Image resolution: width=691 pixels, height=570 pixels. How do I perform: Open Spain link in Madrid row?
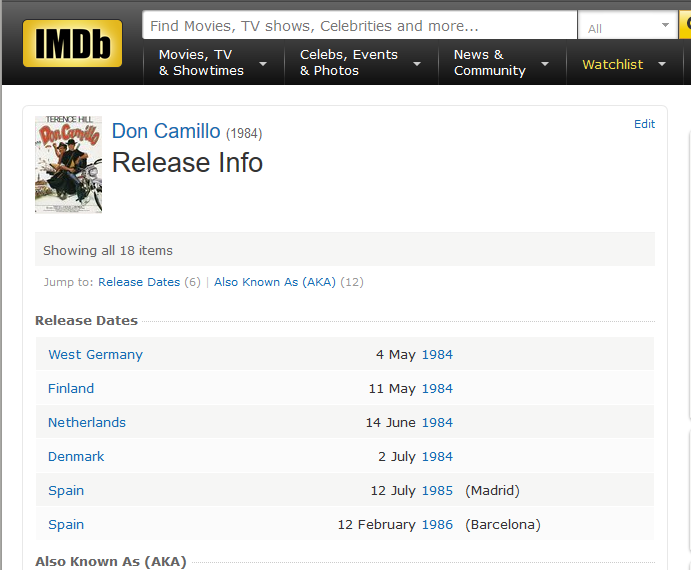click(x=66, y=491)
